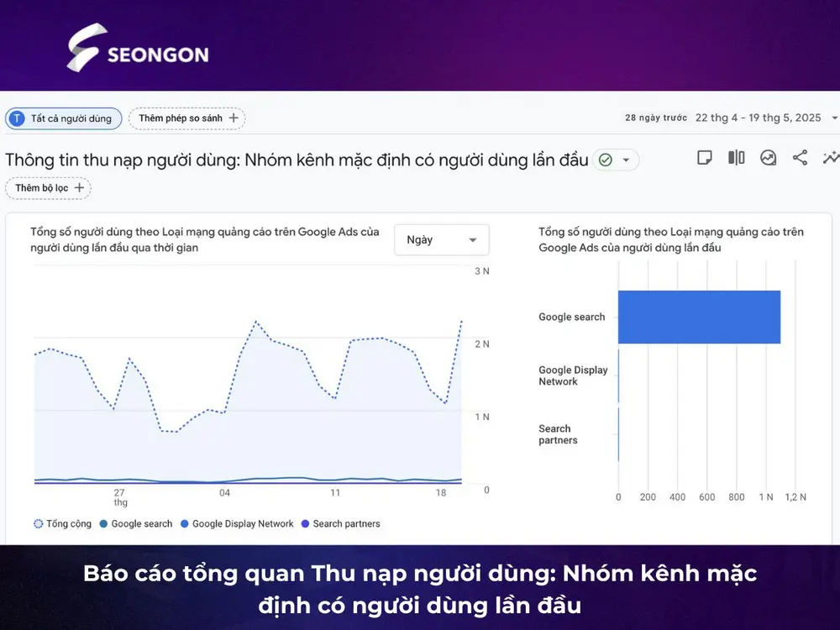Click the Google Display Network bar label
The image size is (840, 630).
point(573,375)
